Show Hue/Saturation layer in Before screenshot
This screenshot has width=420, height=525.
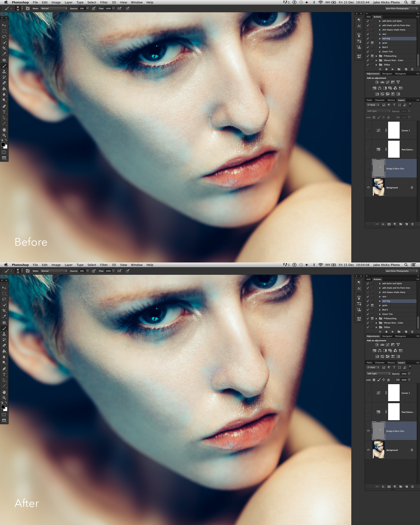[368, 149]
